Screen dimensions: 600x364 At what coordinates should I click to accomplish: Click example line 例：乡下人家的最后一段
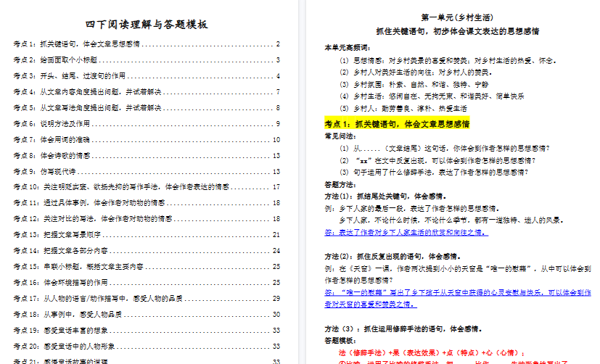413,208
